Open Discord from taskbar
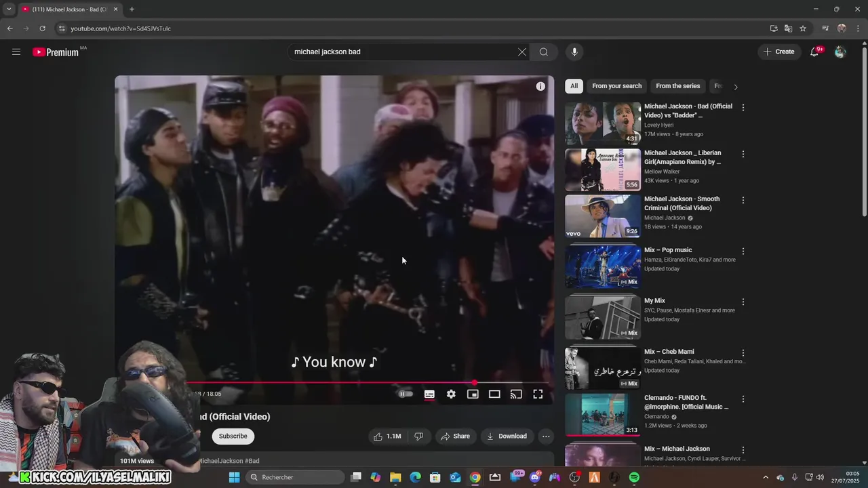868x488 pixels. 535,477
